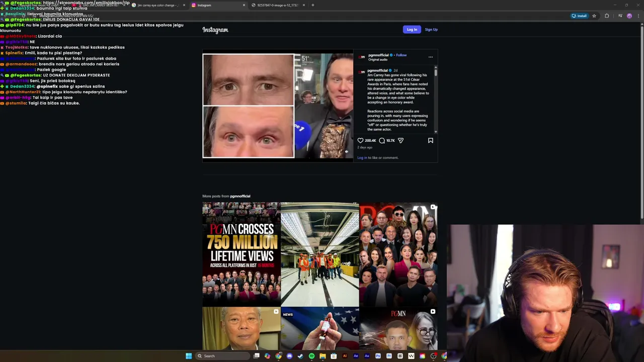Image resolution: width=644 pixels, height=362 pixels.
Task: Click the Install app button in address bar
Action: click(579, 16)
